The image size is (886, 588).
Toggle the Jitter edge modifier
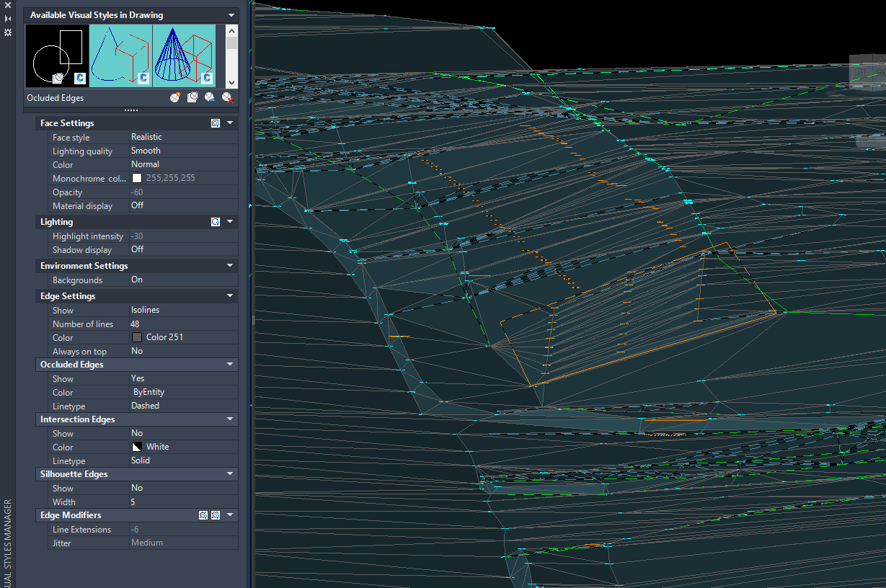[215, 514]
